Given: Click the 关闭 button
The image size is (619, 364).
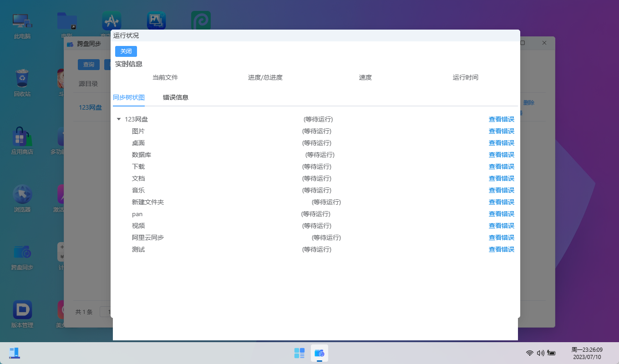Looking at the screenshot, I should coord(126,51).
